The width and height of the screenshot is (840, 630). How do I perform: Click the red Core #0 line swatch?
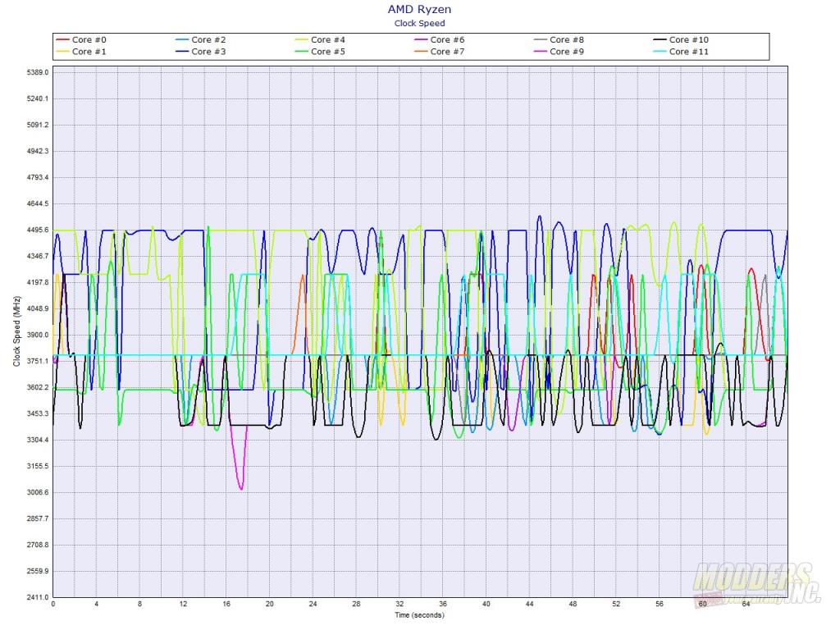coord(62,39)
